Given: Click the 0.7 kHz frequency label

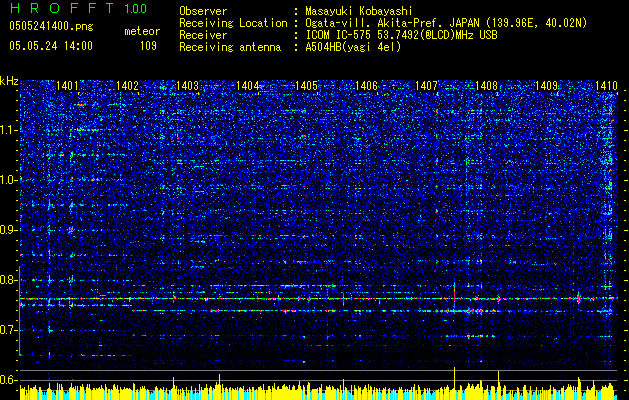Looking at the screenshot, I should point(9,330).
